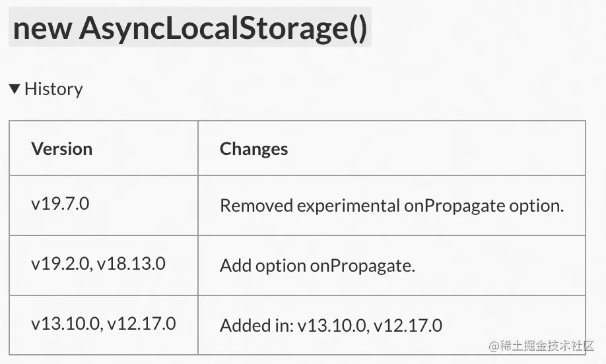Click the Removed experimental onPropagate option text

pyautogui.click(x=392, y=205)
